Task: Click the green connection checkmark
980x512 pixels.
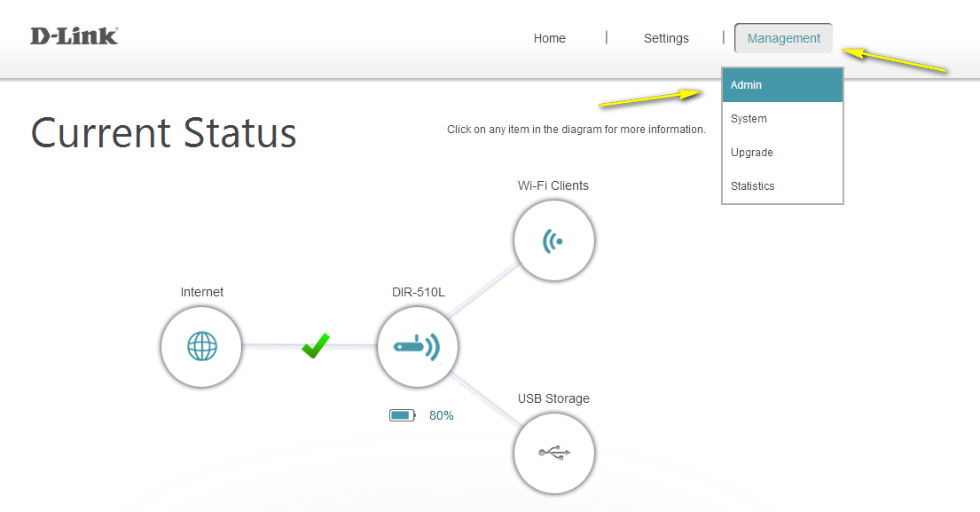Action: click(315, 345)
